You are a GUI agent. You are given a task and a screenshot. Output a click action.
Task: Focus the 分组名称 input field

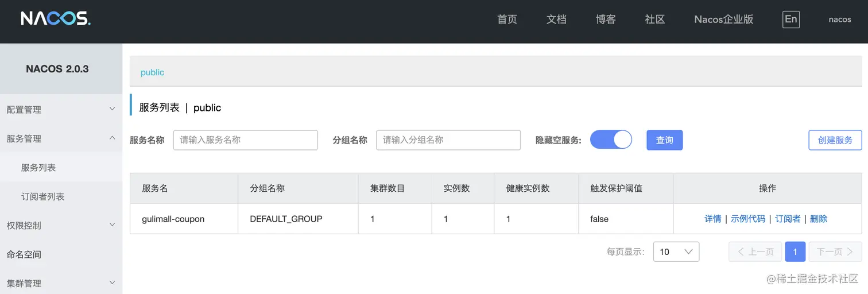(x=448, y=140)
